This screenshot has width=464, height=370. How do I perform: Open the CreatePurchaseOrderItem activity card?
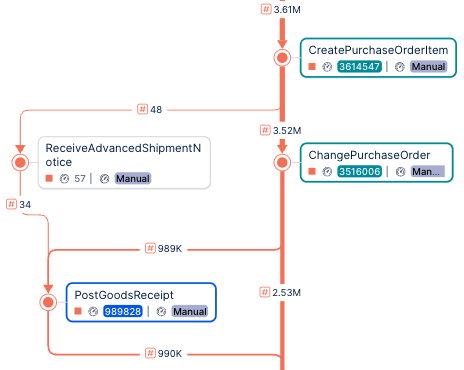coord(378,58)
